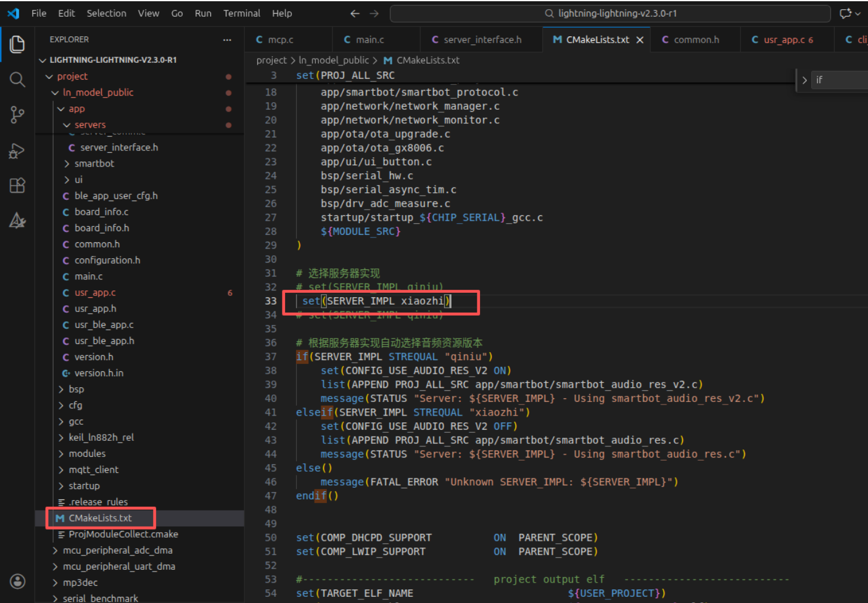Viewport: 868px width, 603px height.
Task: Open ble_app_user_cfg.h in the file tree
Action: coord(139,195)
